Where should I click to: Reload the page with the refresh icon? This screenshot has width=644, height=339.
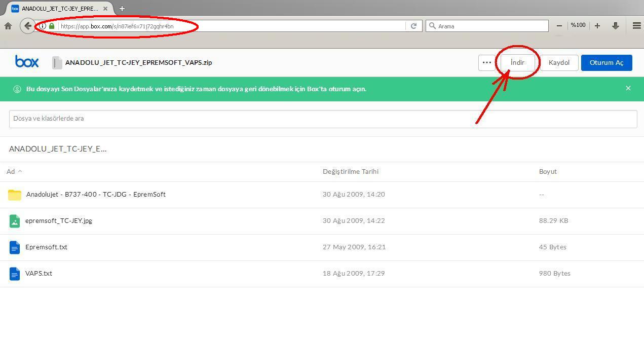pyautogui.click(x=413, y=26)
